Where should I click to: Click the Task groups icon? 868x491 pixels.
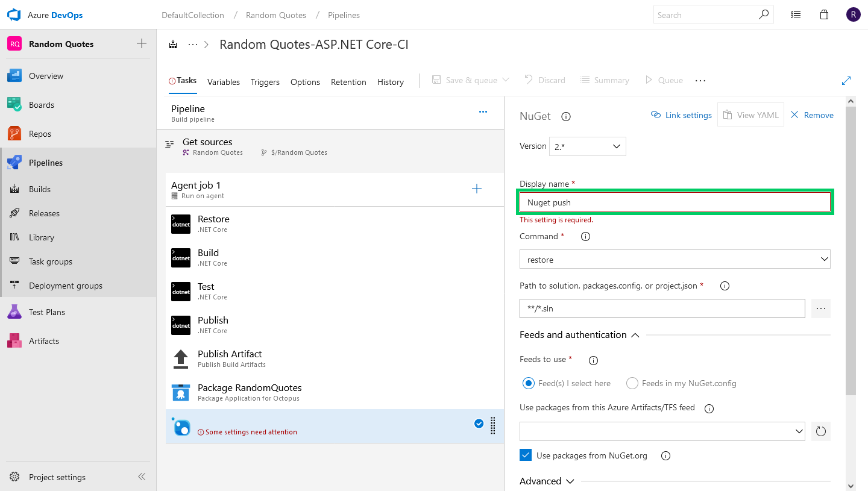[x=15, y=261]
